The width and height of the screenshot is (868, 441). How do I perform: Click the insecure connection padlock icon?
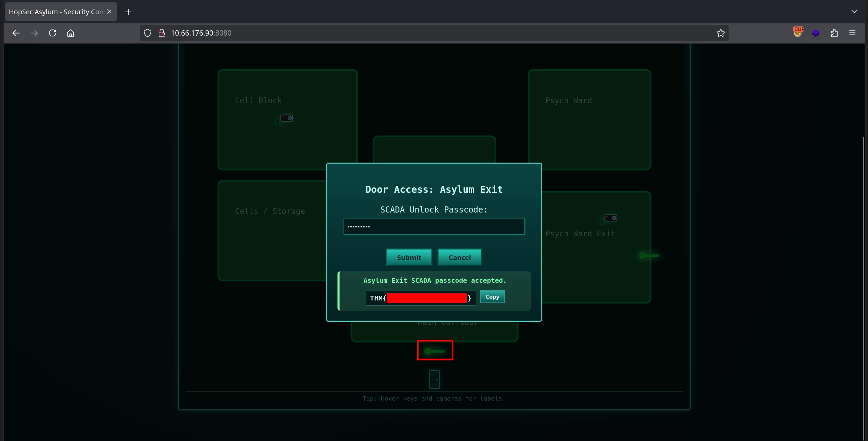pos(162,33)
